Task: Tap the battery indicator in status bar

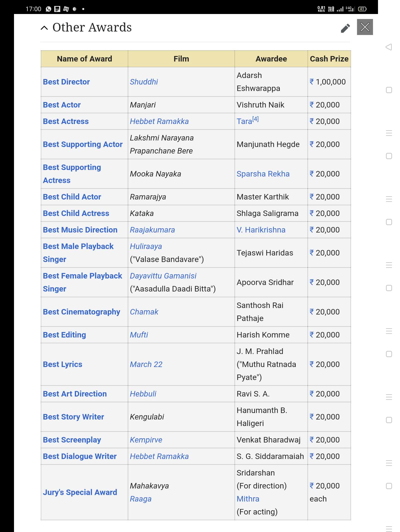Action: coord(362,9)
